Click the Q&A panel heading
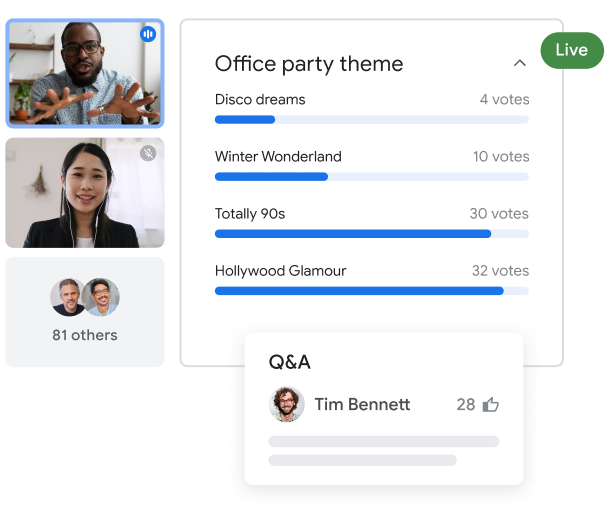This screenshot has width=609, height=509. pyautogui.click(x=289, y=362)
